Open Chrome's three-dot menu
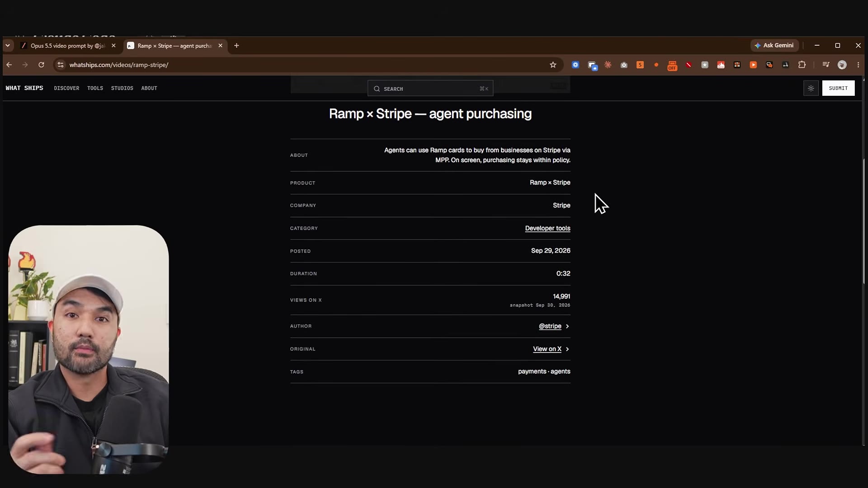 click(858, 65)
